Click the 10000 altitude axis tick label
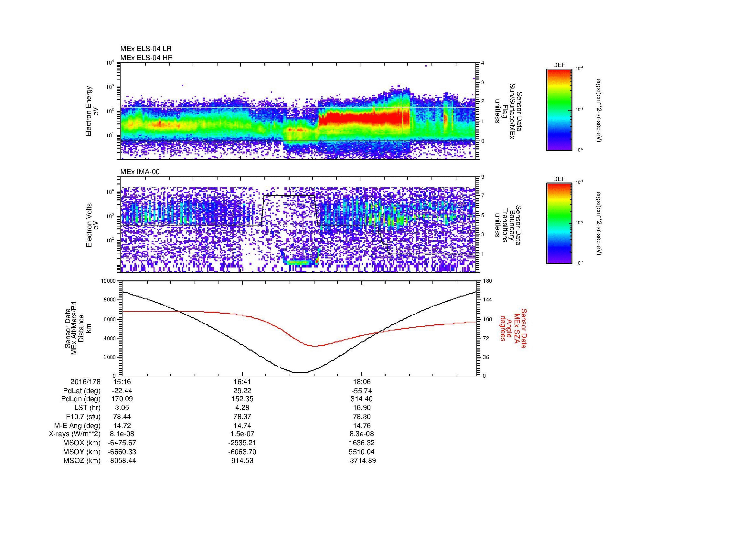The width and height of the screenshot is (756, 534). point(108,281)
